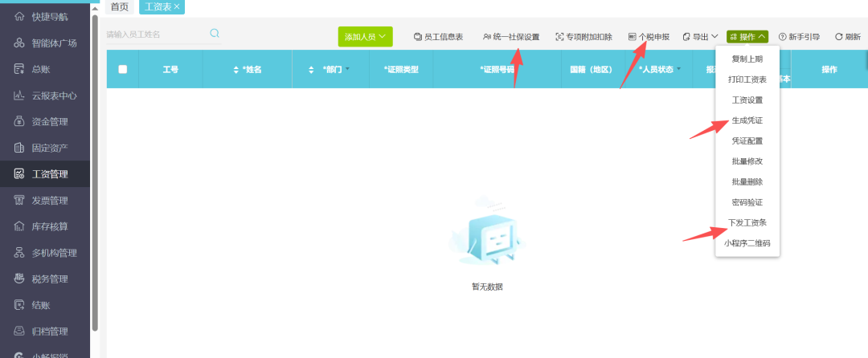Select 密码验证 from the menu
868x358 pixels.
pyautogui.click(x=747, y=202)
